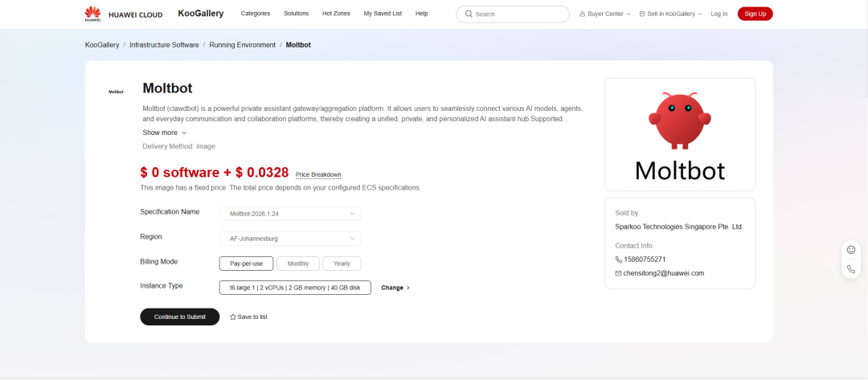Click Sparkoo Technologies Singapore Pte. Ltd.
868x380 pixels.
(x=679, y=227)
